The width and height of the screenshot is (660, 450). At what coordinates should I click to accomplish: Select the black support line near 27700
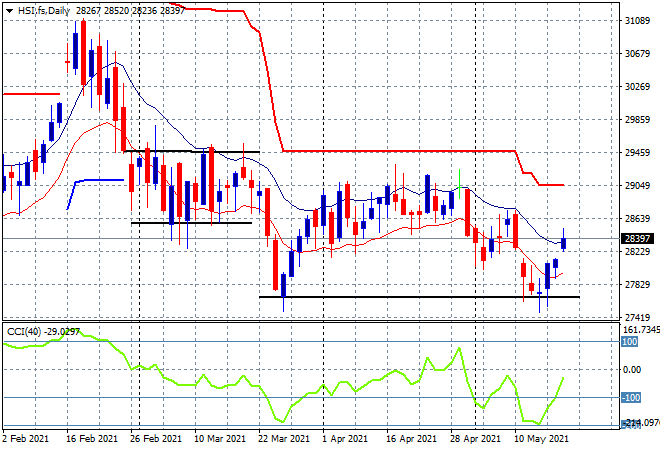coord(419,297)
